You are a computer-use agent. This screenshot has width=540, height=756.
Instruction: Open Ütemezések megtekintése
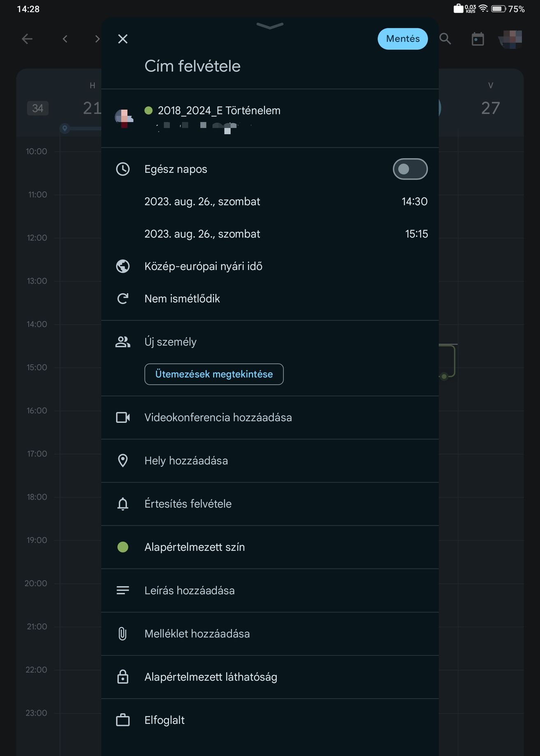pos(214,374)
